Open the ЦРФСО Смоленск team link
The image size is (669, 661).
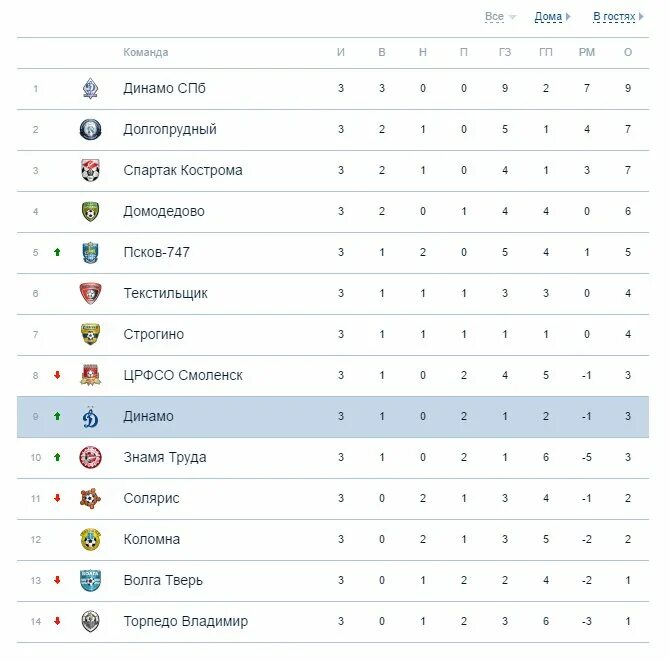(x=183, y=375)
